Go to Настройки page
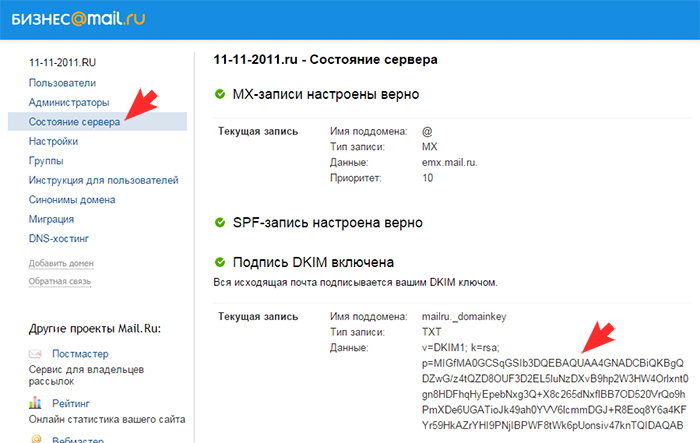700x443 pixels. [54, 141]
